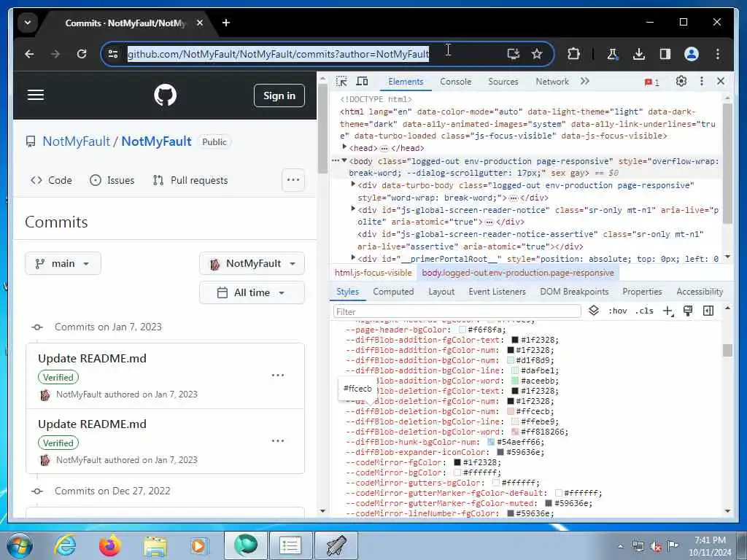This screenshot has width=747, height=560.
Task: Expand the data-turbo-body div node
Action: 353,184
